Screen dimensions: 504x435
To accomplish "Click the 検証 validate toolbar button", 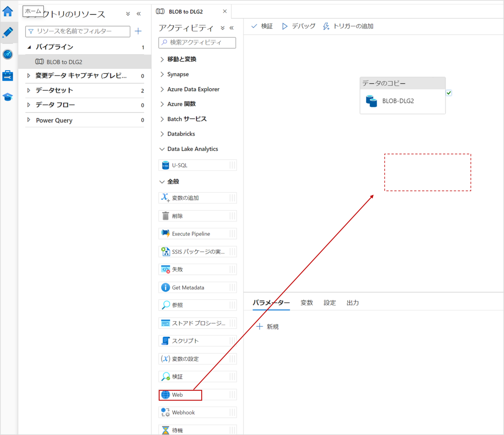I will coord(262,26).
